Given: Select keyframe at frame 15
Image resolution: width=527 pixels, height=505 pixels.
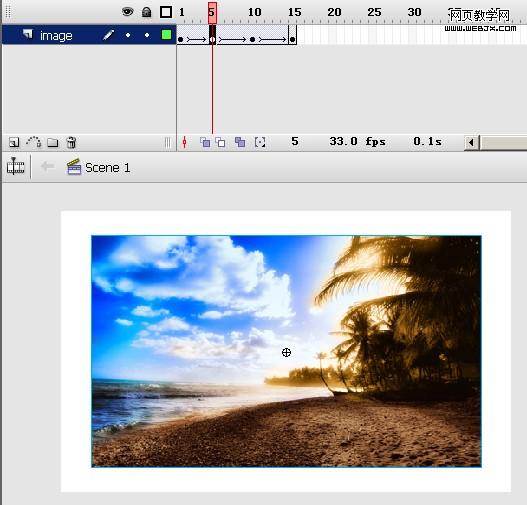Looking at the screenshot, I should (292, 40).
